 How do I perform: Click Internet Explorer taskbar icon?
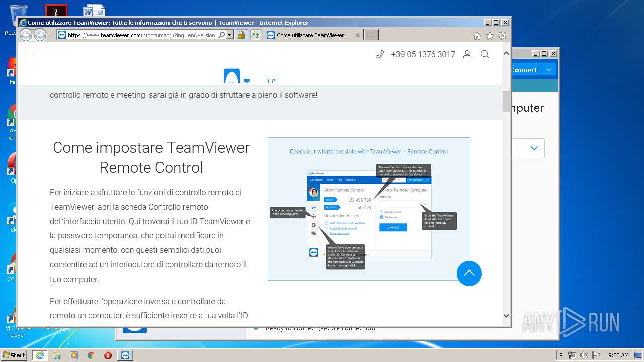pos(40,355)
